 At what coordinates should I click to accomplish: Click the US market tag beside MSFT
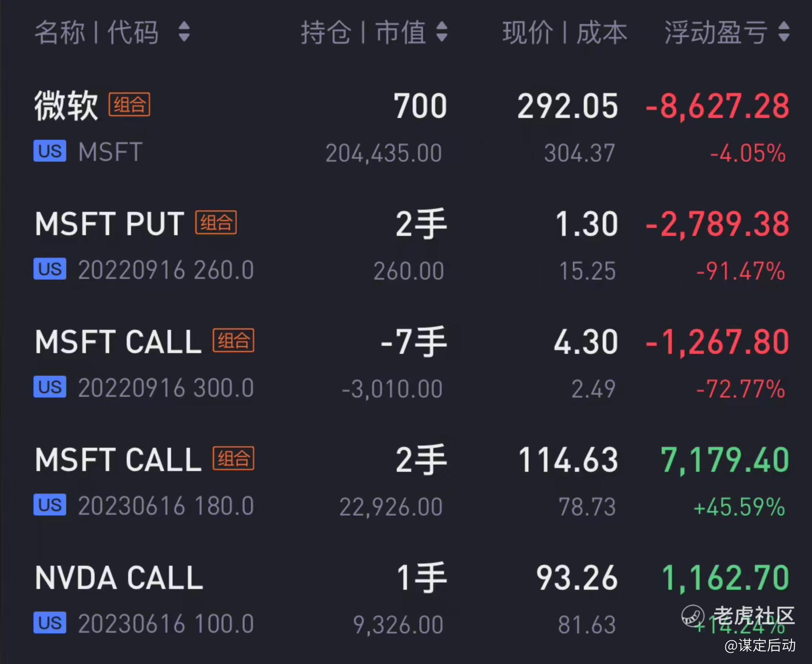click(50, 151)
